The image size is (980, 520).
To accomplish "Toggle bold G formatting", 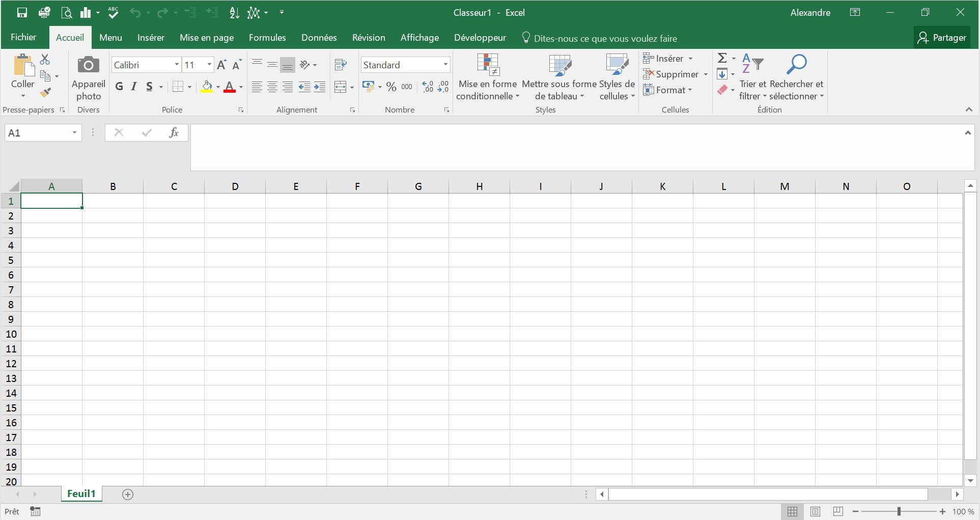I will [x=119, y=87].
